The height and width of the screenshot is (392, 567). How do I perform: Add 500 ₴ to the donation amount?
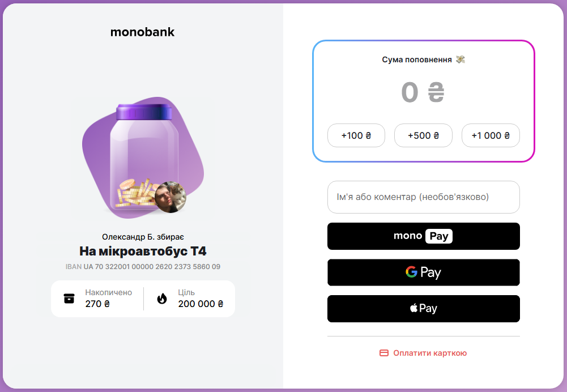point(423,135)
